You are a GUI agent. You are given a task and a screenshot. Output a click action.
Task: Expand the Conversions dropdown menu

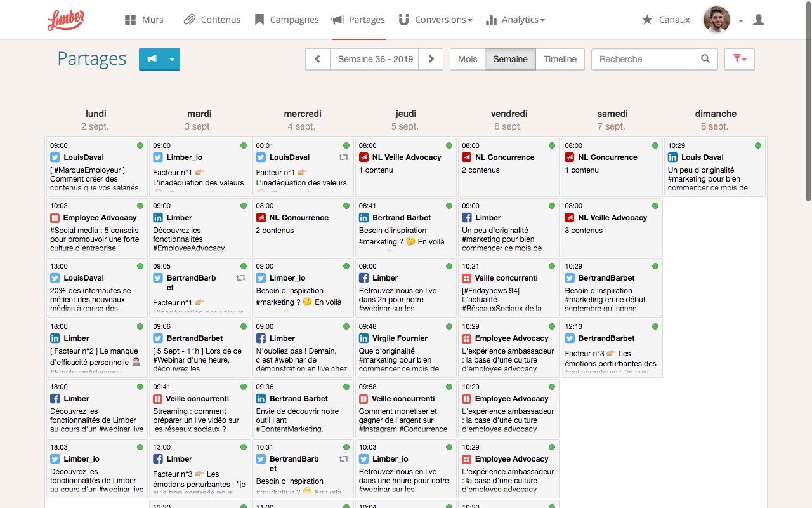pyautogui.click(x=435, y=20)
